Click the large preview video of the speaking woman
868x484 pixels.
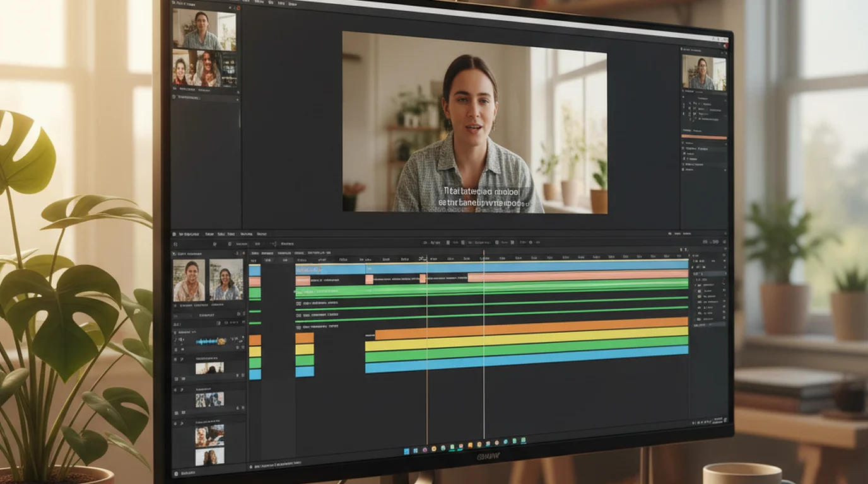pyautogui.click(x=474, y=122)
